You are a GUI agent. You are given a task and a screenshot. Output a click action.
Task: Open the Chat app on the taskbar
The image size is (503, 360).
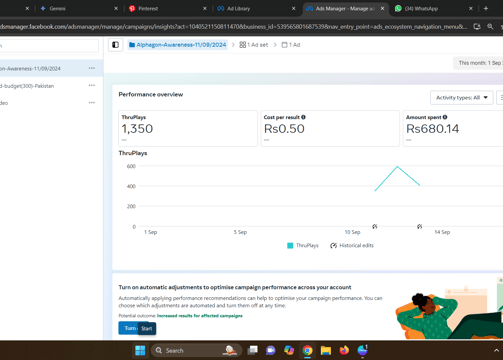point(270,350)
